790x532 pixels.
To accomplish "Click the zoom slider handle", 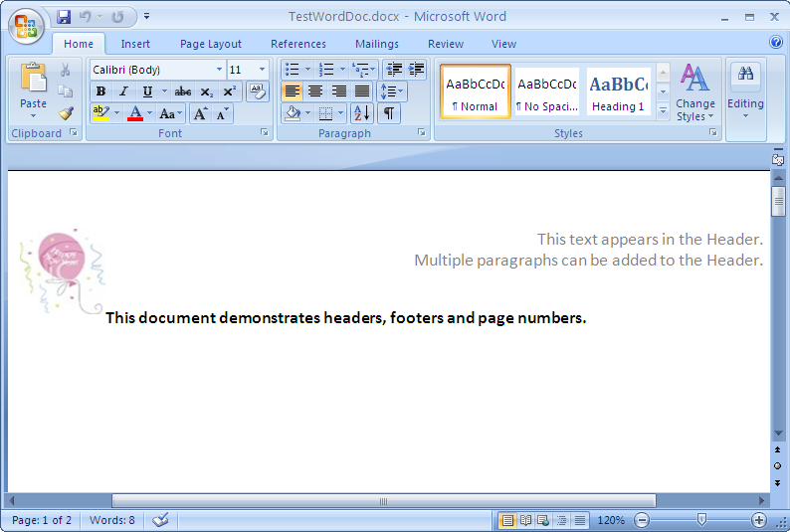I will coord(701,520).
